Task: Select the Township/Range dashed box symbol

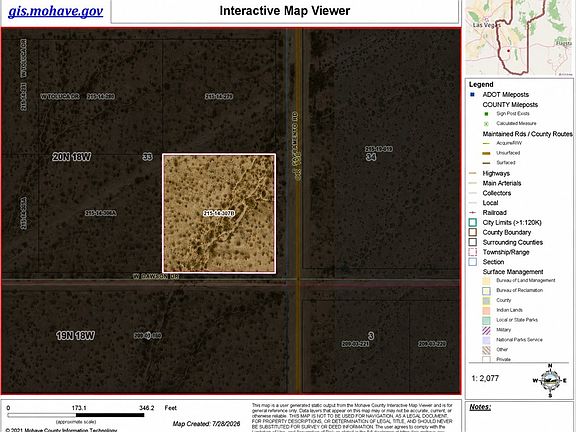Action: 473,252
